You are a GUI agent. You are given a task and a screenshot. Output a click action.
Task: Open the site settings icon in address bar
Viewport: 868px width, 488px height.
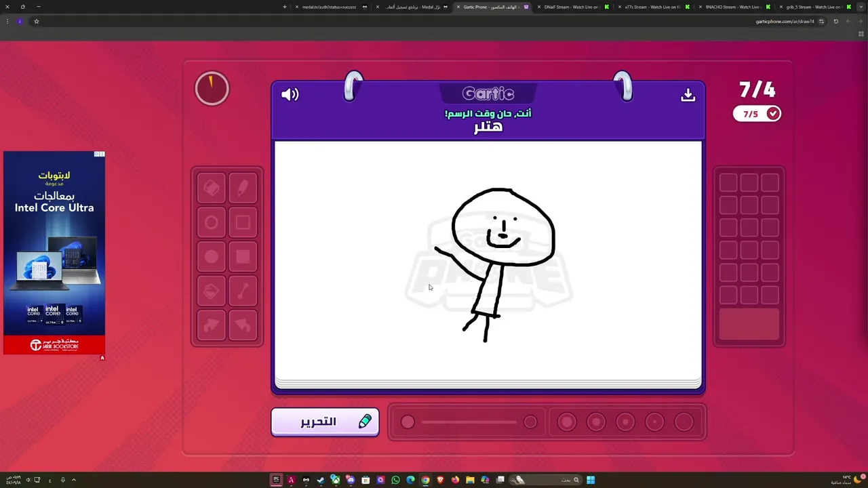pos(821,21)
